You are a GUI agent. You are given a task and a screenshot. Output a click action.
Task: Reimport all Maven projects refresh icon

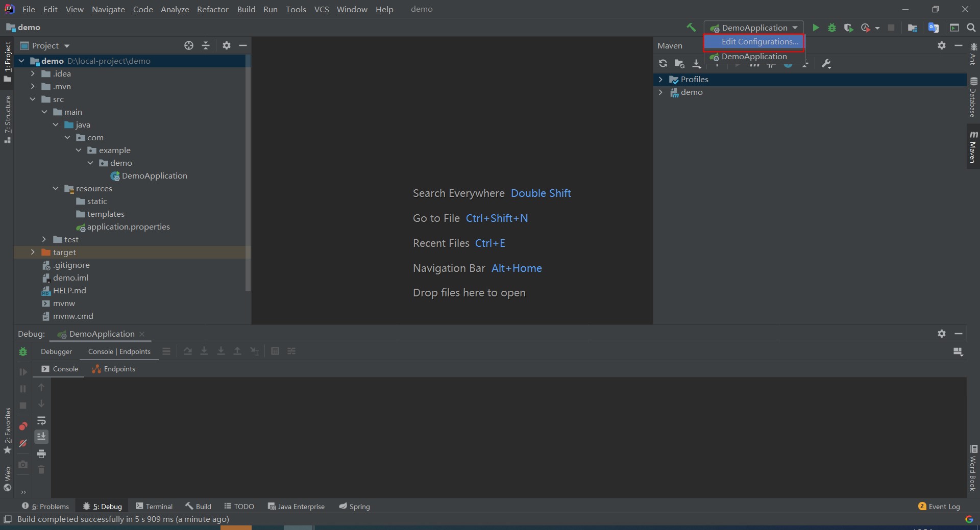tap(663, 63)
